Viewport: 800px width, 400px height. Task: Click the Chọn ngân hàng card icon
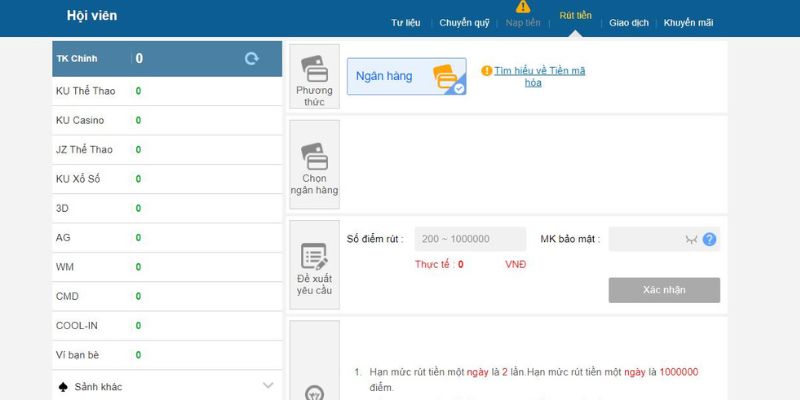click(x=314, y=156)
